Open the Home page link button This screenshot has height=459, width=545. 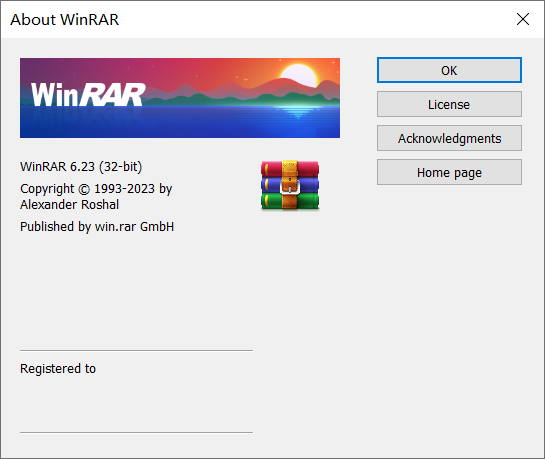(449, 172)
